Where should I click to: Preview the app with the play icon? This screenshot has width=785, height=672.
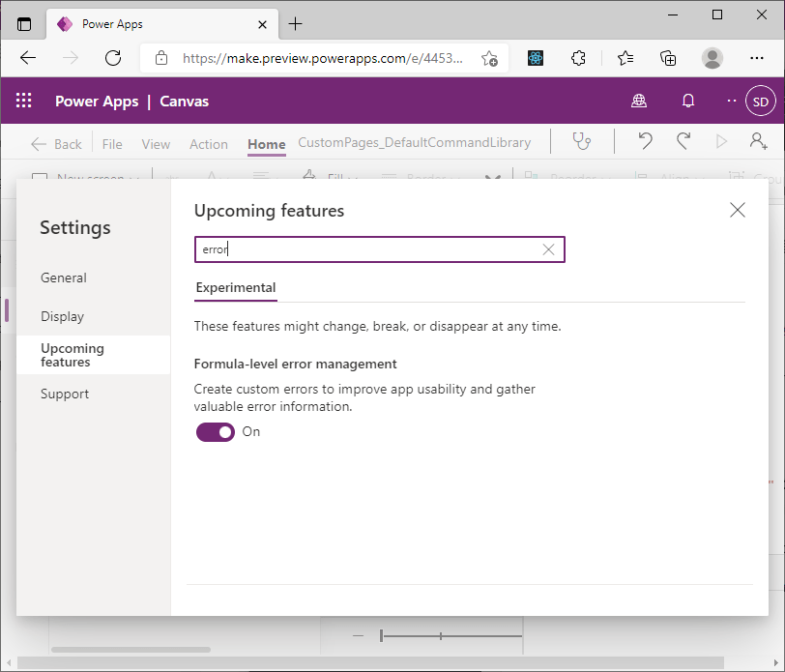(721, 142)
